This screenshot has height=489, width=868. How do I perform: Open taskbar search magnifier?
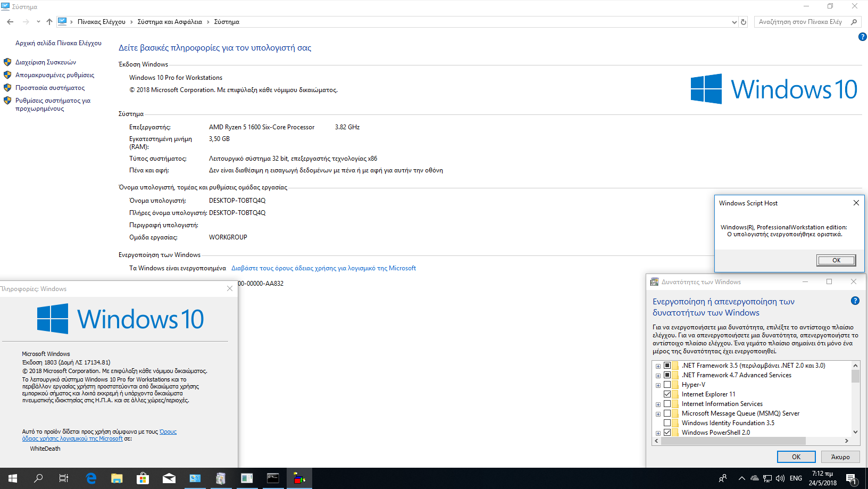(x=38, y=478)
